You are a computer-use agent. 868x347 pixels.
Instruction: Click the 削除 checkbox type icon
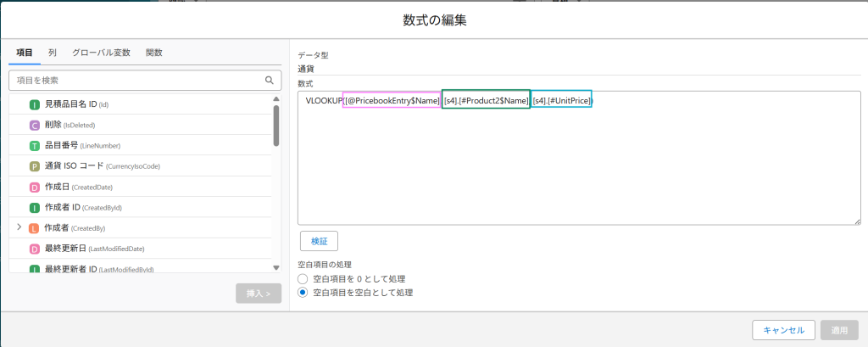[34, 126]
